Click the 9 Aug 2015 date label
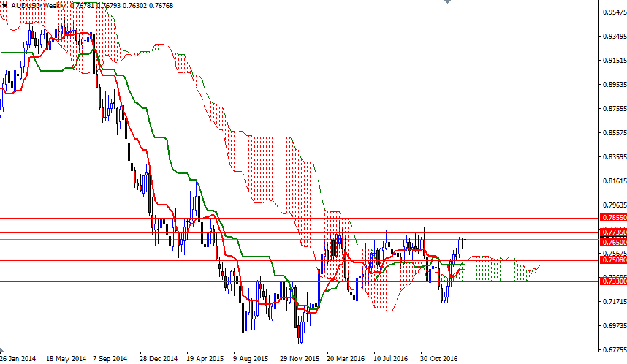Image resolution: width=627 pixels, height=364 pixels. click(x=251, y=358)
